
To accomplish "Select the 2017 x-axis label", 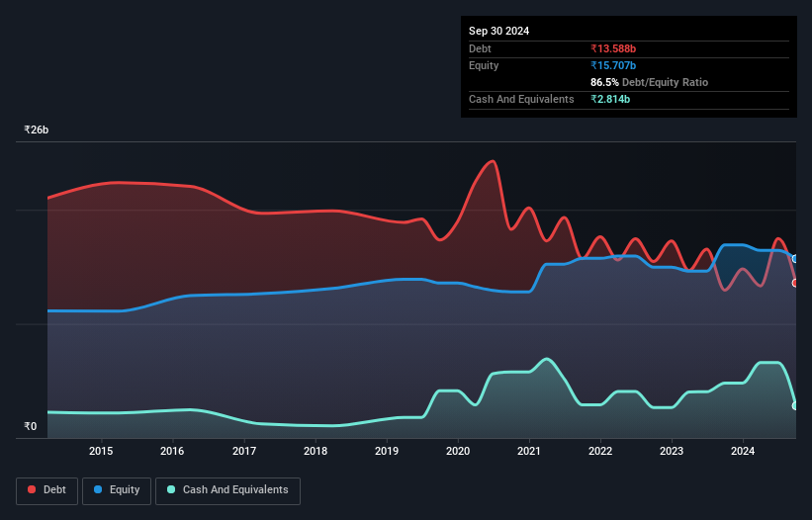I will (244, 451).
